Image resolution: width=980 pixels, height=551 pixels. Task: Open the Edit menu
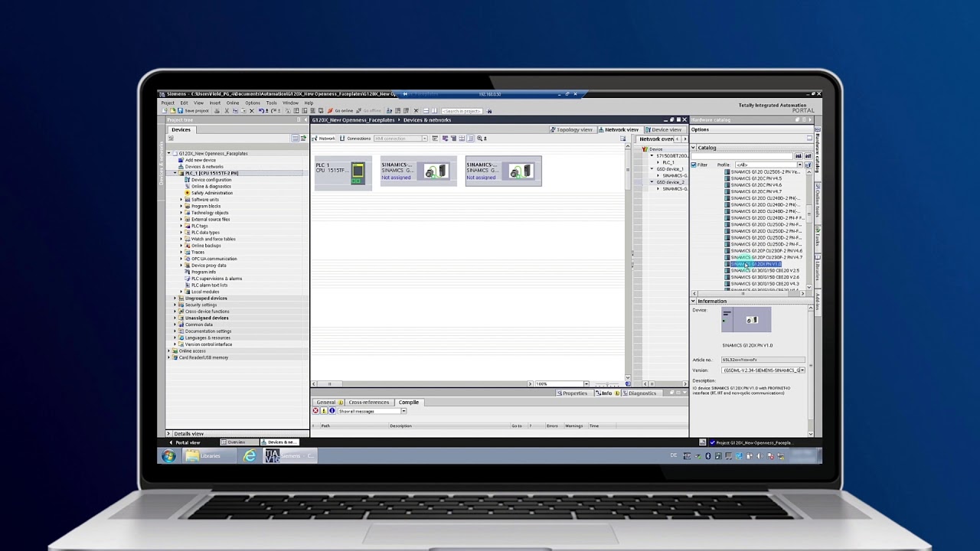point(184,103)
